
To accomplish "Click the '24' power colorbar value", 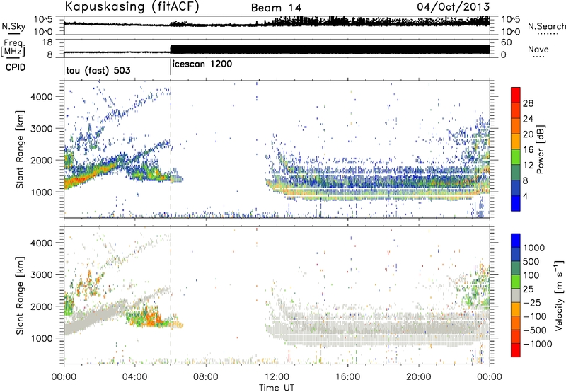I will coord(528,119).
